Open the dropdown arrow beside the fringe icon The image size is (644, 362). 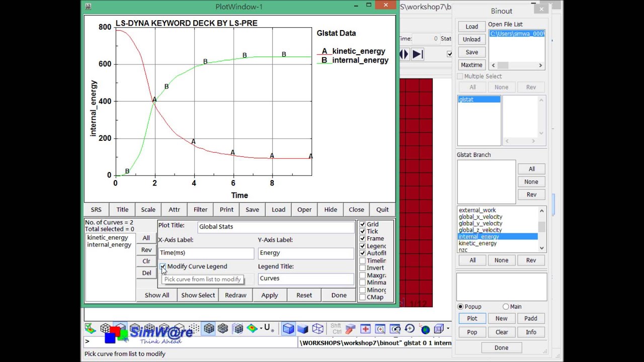[x=261, y=329]
